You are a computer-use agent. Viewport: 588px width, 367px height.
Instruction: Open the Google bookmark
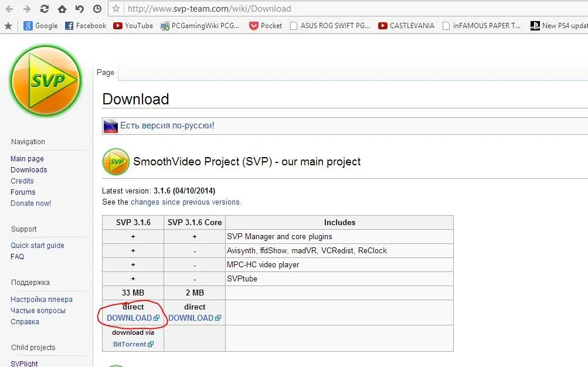40,26
